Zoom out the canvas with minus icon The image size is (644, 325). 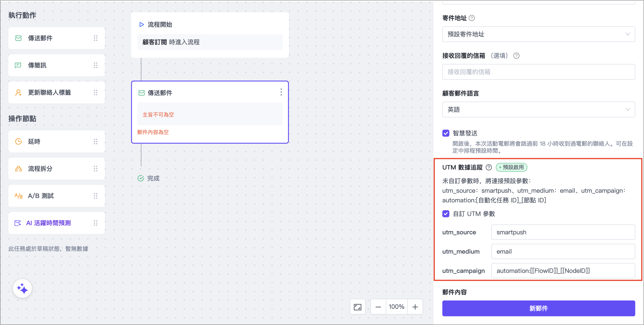378,307
